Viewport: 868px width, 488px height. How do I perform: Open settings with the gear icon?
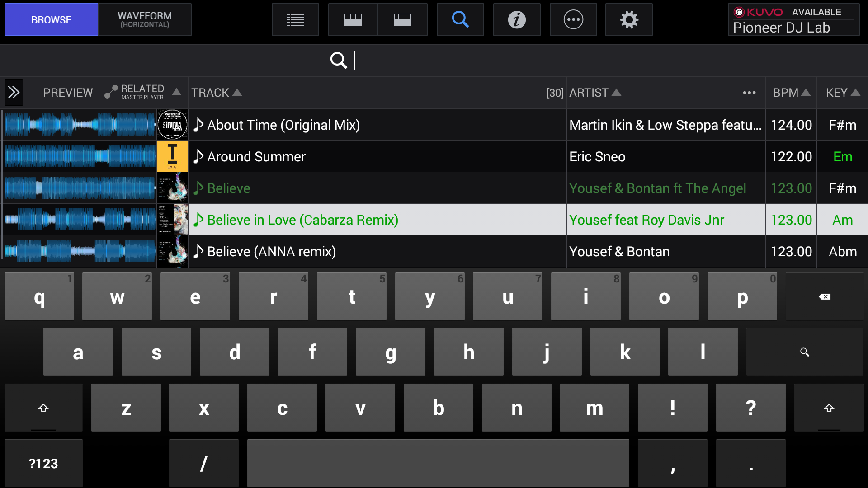[629, 20]
